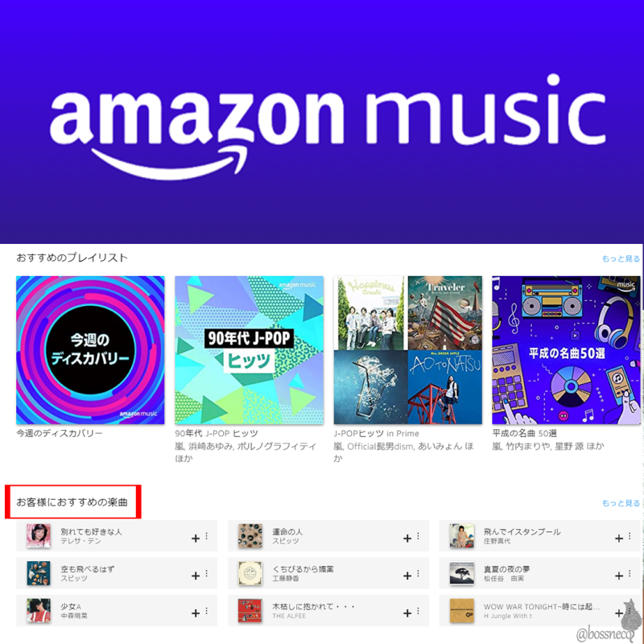Open more options for 少女A
644x644 pixels.
click(207, 611)
